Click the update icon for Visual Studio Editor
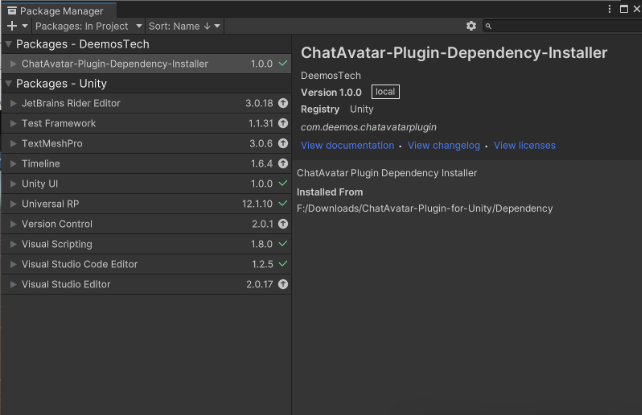Screen dimensions: 642x415 pos(283,284)
